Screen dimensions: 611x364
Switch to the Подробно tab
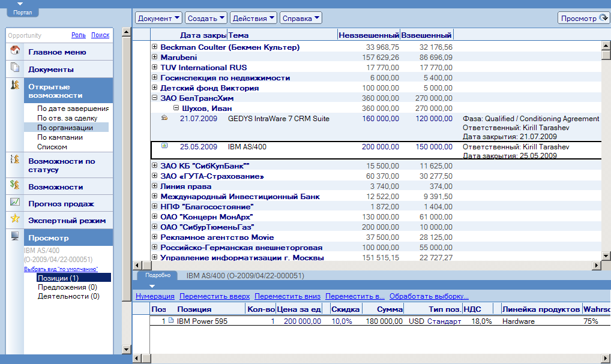click(x=158, y=275)
